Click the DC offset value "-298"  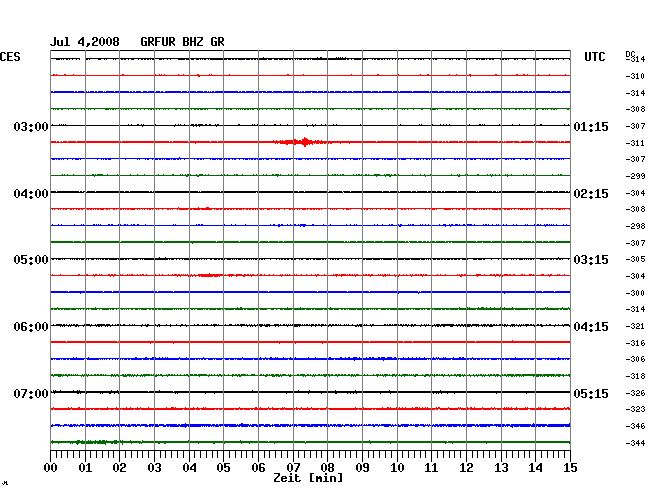pyautogui.click(x=635, y=226)
